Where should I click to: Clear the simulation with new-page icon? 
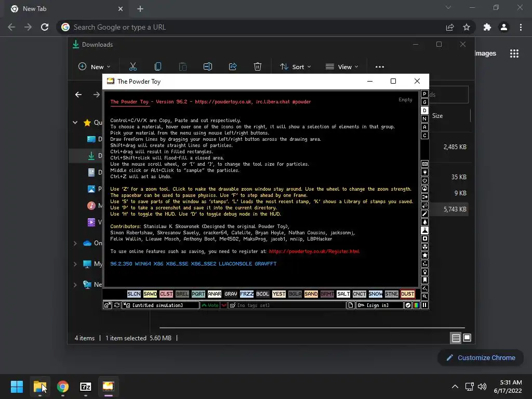[351, 305]
